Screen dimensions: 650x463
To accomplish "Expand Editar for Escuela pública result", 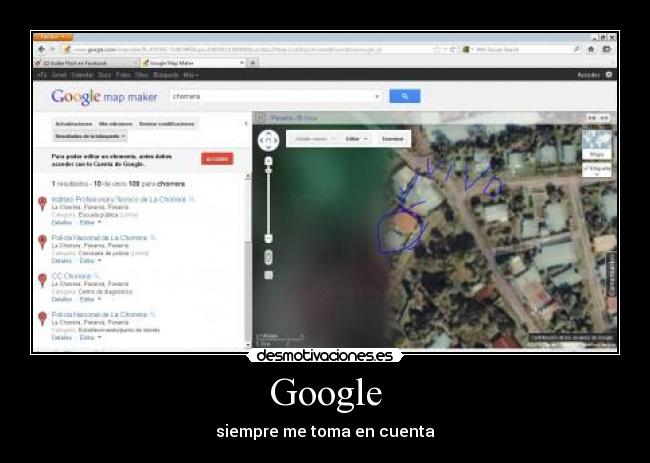I will [x=90, y=223].
